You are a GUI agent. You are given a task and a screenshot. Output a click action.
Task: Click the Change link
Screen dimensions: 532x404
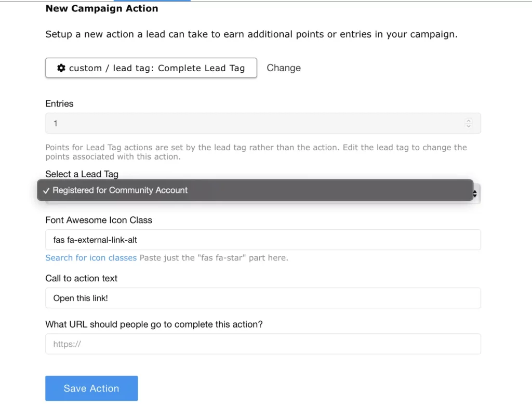[x=284, y=68]
